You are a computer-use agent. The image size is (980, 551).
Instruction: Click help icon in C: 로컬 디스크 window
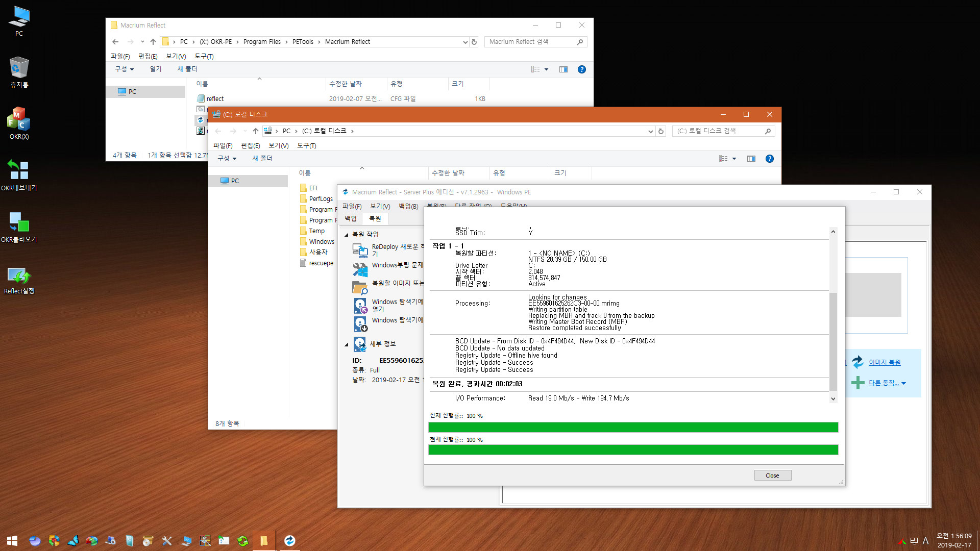pos(769,159)
